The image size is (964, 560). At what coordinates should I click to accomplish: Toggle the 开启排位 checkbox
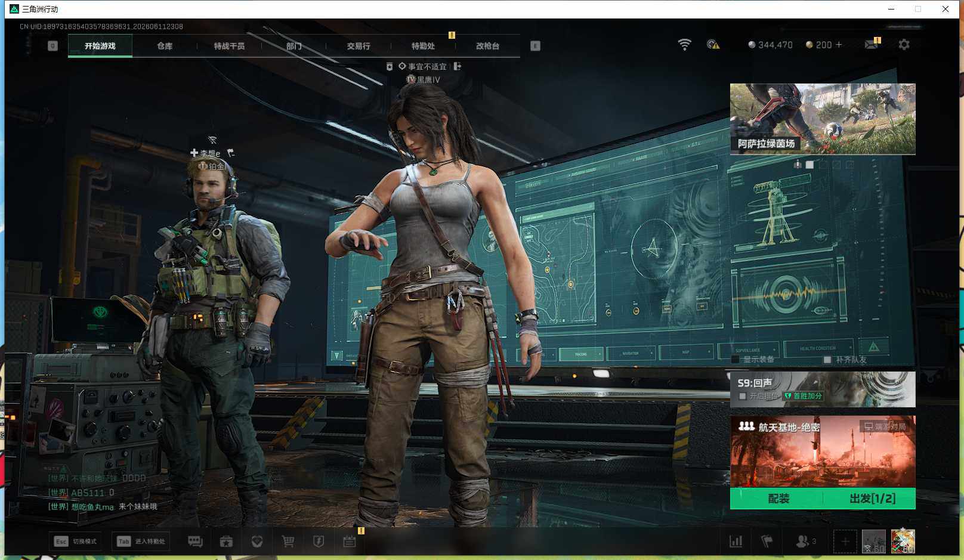click(743, 396)
